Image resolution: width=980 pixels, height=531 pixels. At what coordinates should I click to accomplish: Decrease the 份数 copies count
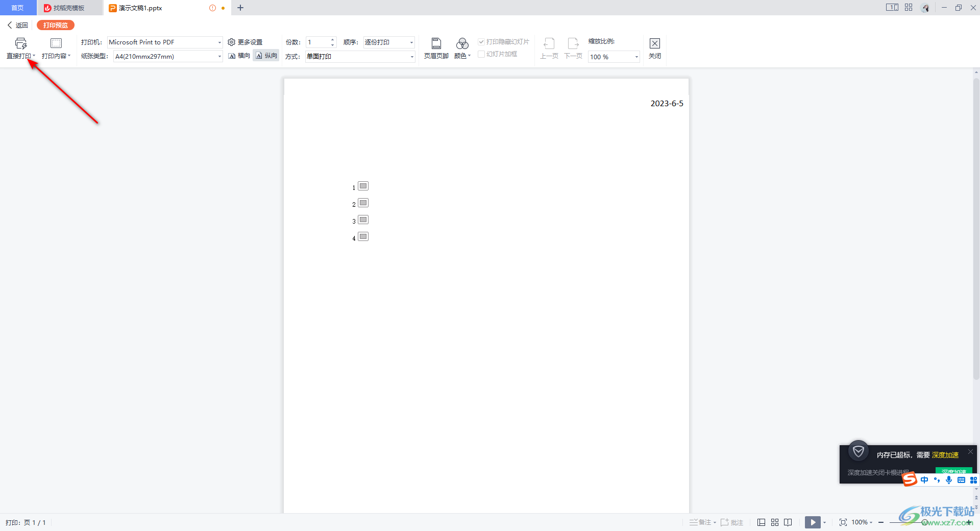click(333, 45)
